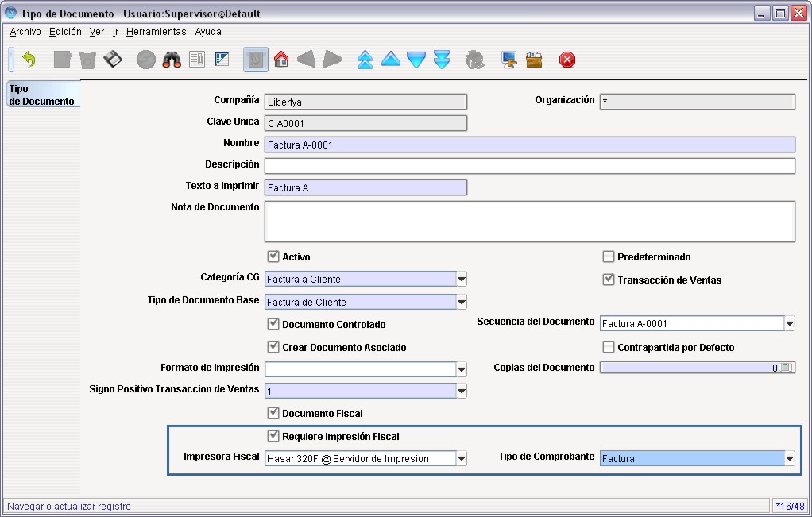Toggle the Transacción de Ventas checkbox
Screen dimensions: 812x517
click(609, 280)
